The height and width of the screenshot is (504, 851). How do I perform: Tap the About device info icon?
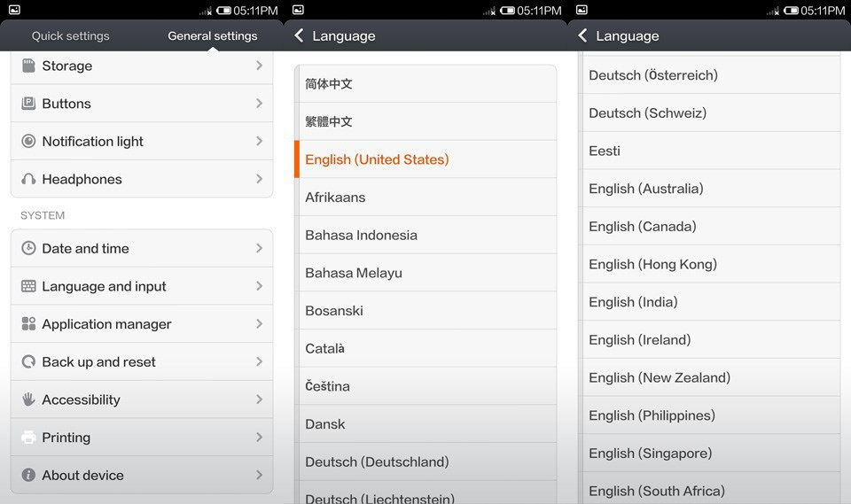(28, 476)
